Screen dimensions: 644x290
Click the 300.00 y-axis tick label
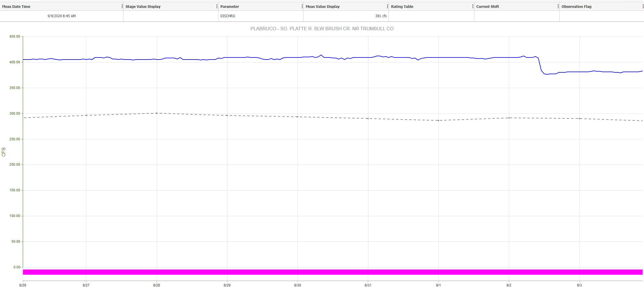coord(15,113)
